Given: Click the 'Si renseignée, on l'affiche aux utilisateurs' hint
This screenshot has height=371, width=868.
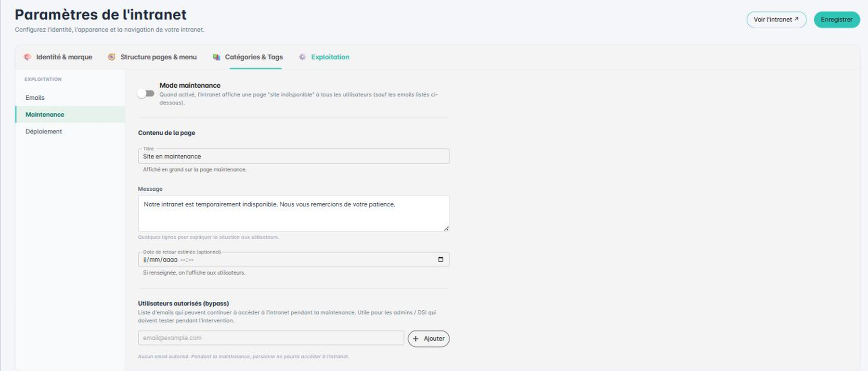Looking at the screenshot, I should [x=194, y=273].
